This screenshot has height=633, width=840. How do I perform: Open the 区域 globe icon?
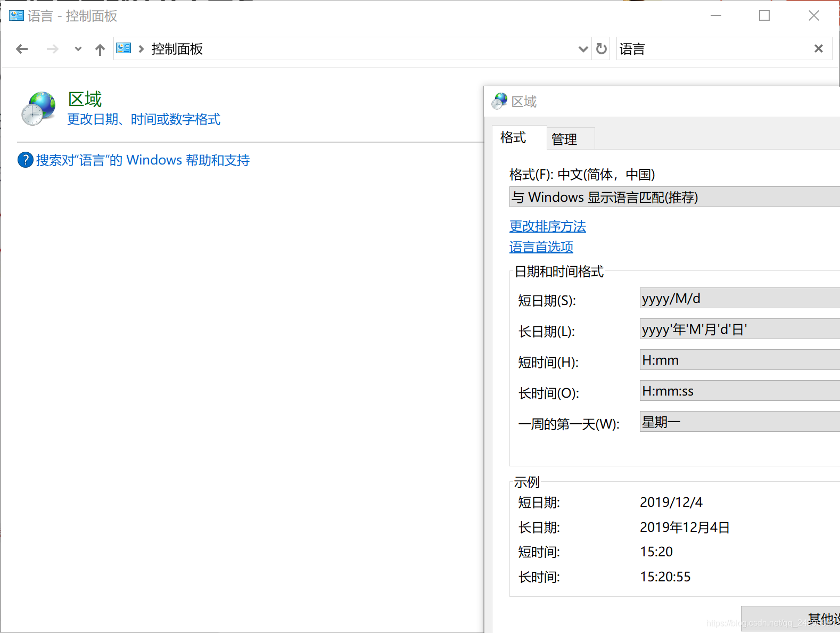38,109
